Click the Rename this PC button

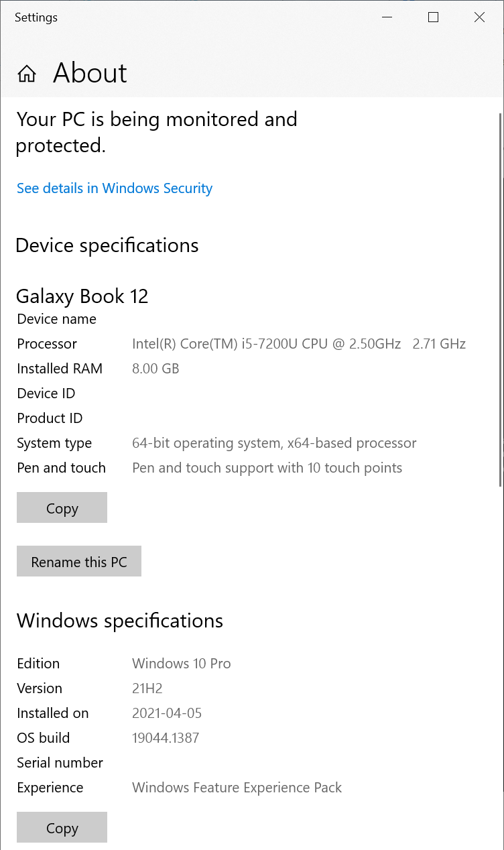pyautogui.click(x=78, y=561)
